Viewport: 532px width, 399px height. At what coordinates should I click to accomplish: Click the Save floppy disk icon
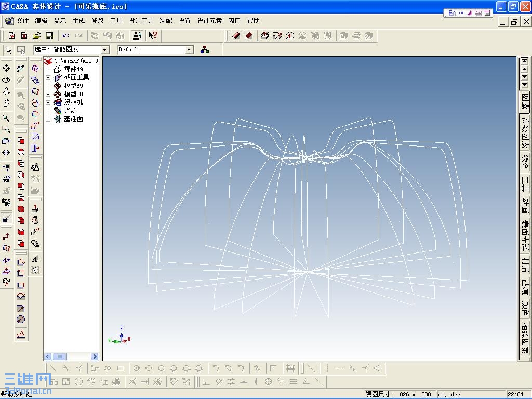pyautogui.click(x=49, y=36)
